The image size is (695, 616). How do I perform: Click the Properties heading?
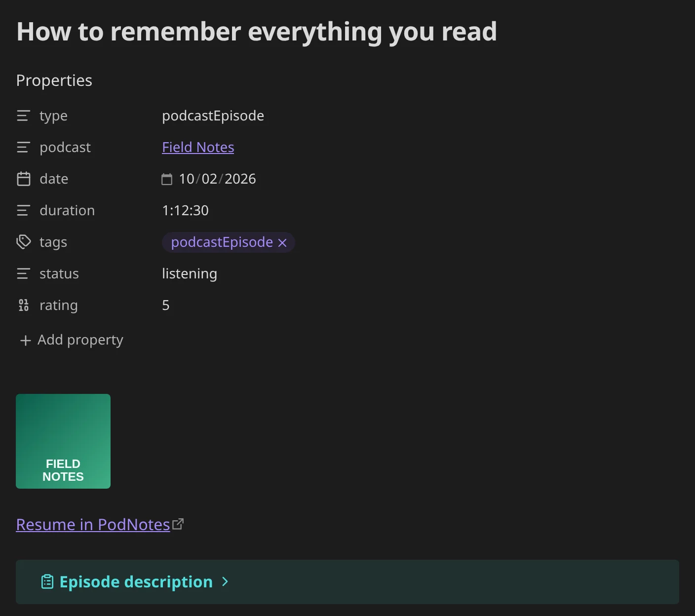54,80
